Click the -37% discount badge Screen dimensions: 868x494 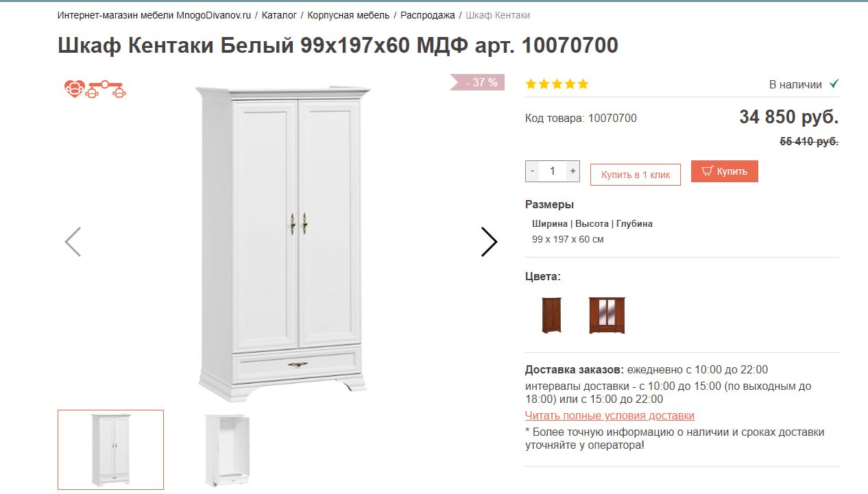477,82
